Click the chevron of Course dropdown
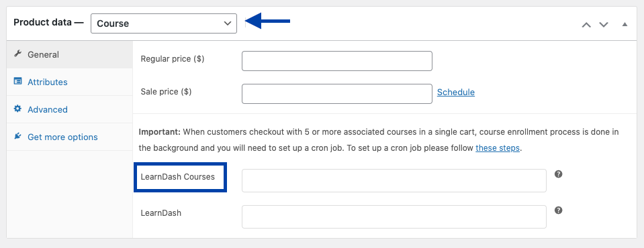 228,23
